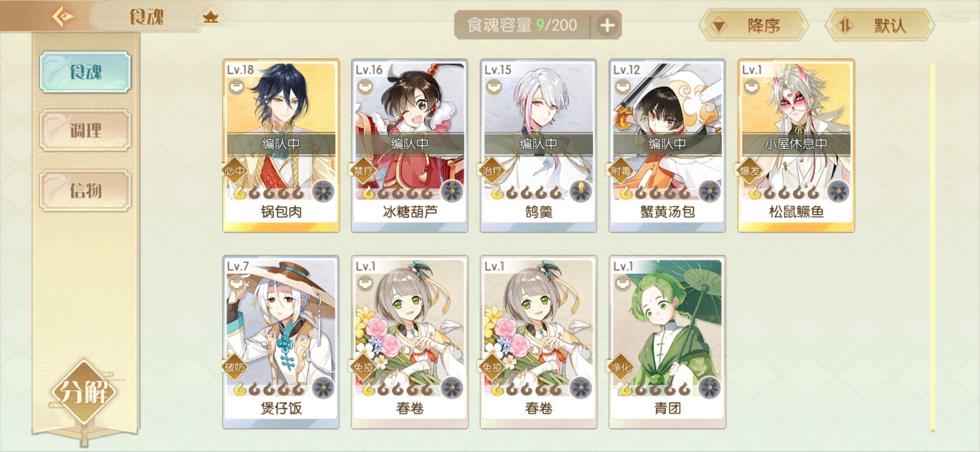Tap the 净化 tag on 青团 card

(x=621, y=367)
